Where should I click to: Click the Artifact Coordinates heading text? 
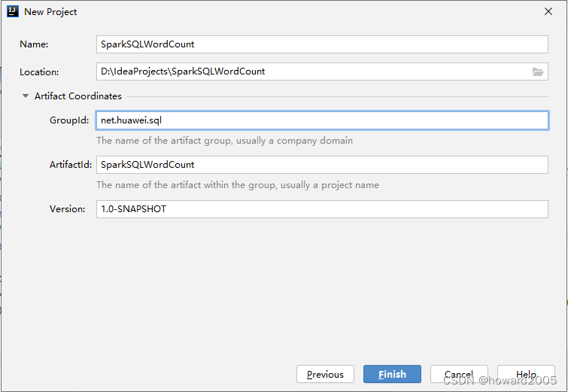[78, 96]
